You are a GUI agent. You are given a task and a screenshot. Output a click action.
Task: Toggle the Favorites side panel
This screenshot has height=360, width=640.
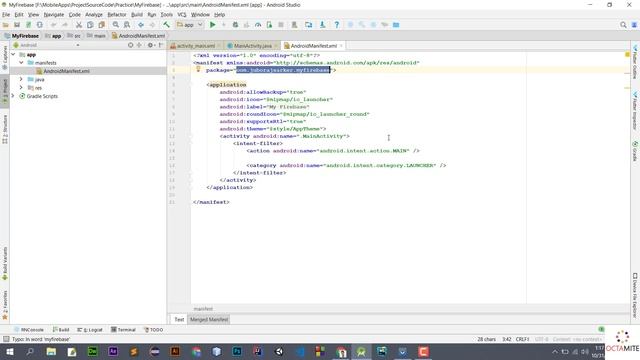[x=5, y=305]
